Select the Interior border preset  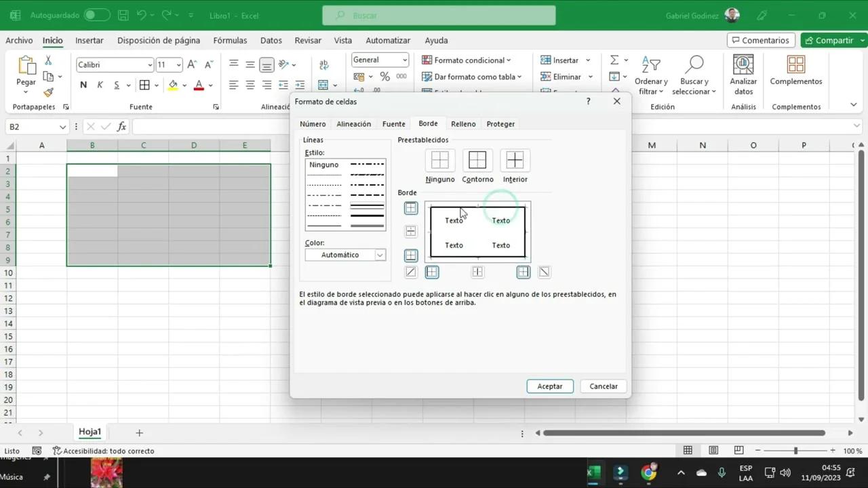(515, 160)
